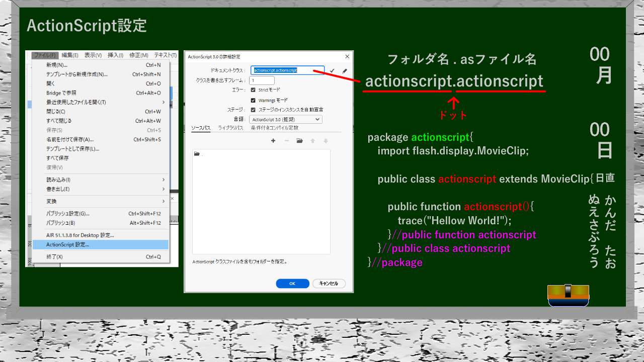Switch to the ライブラリパス tab
This screenshot has height=362, width=644.
[230, 128]
